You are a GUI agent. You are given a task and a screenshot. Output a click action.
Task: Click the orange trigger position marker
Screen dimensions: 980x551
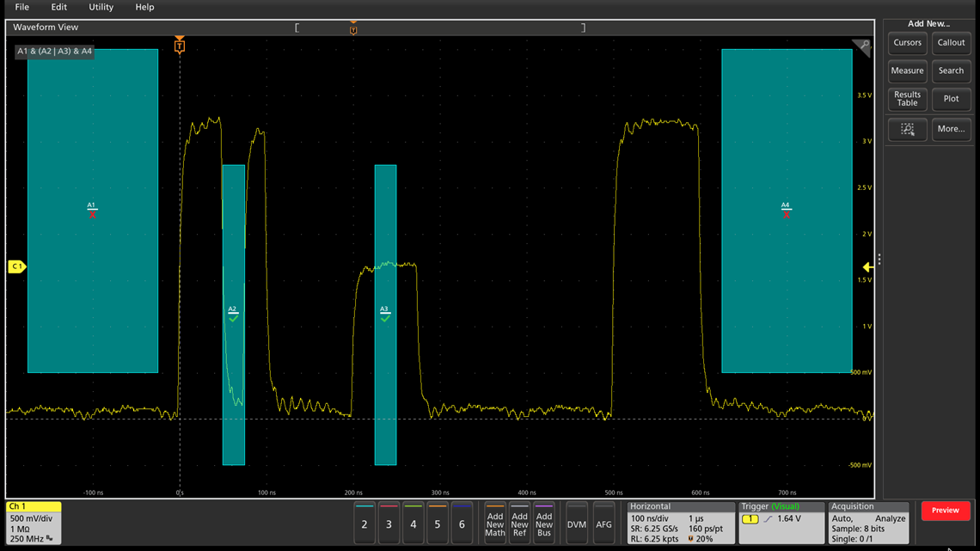tap(180, 46)
